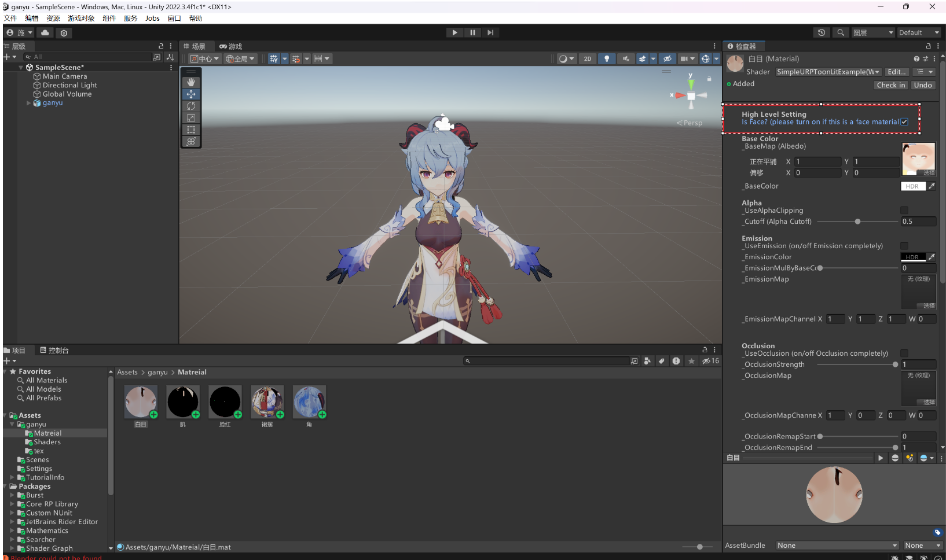Open the _EmissionColor HDR swatch
This screenshot has height=560, width=946.
913,257
